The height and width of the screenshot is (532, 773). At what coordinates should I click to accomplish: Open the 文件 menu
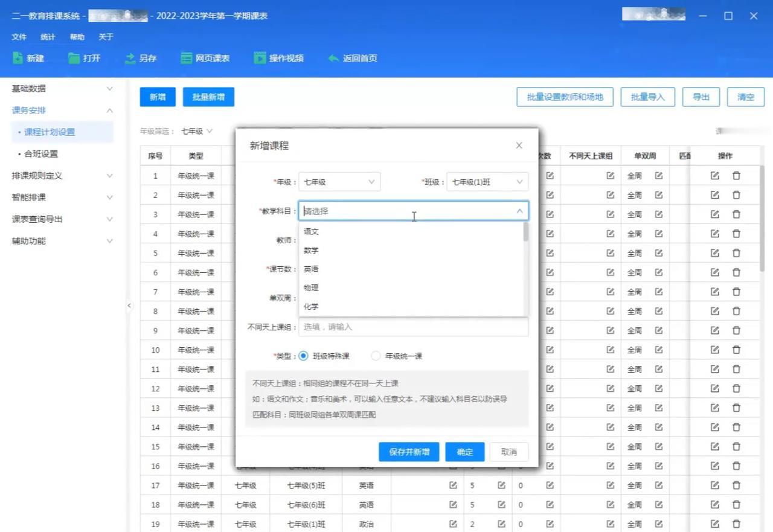(19, 37)
